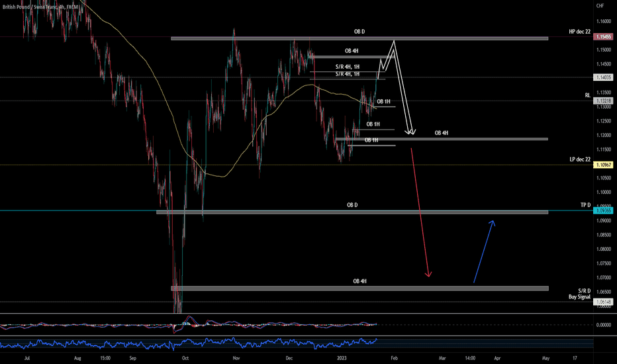
Task: Click the 1.08000 price axis label
Action: click(604, 249)
